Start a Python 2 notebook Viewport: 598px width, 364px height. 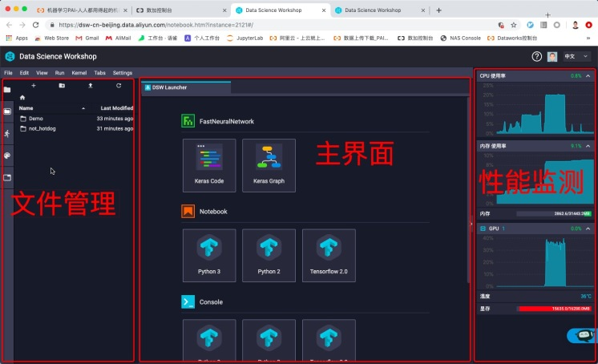coord(269,255)
